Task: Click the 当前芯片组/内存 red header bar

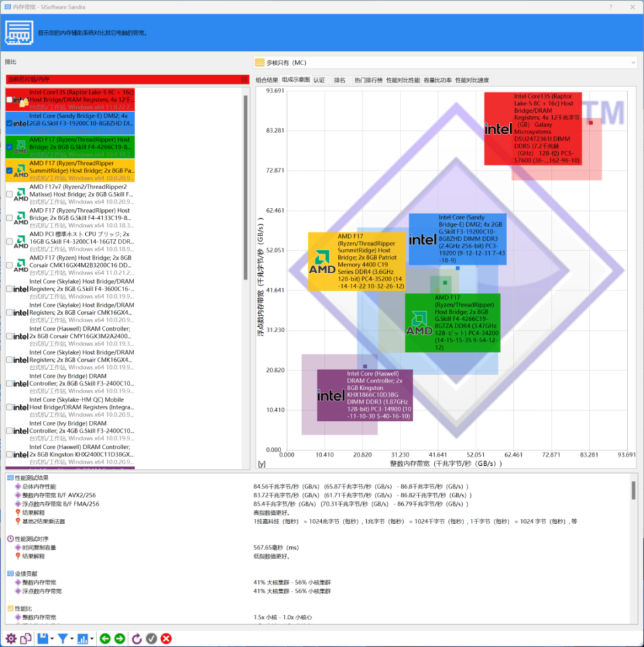Action: (127, 79)
